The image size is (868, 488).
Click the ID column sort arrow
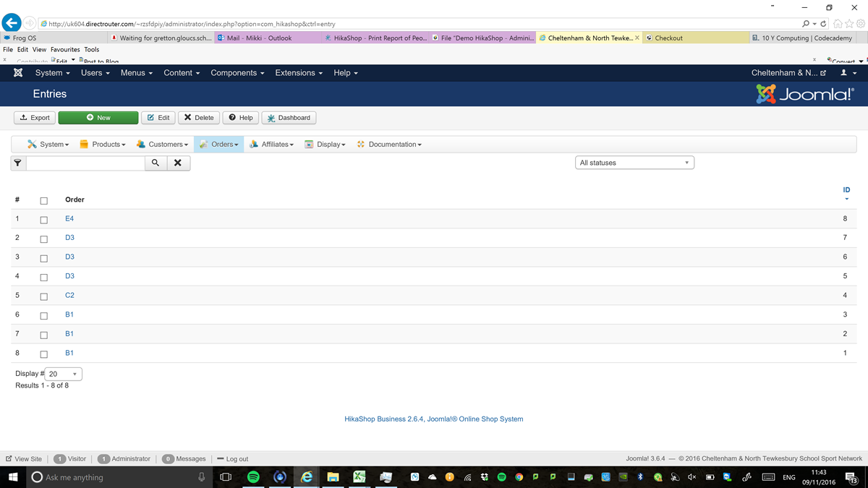pyautogui.click(x=847, y=199)
